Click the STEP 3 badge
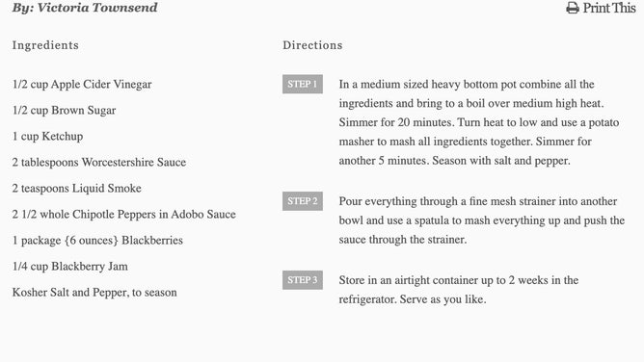Image resolution: width=644 pixels, height=362 pixels. pos(303,280)
